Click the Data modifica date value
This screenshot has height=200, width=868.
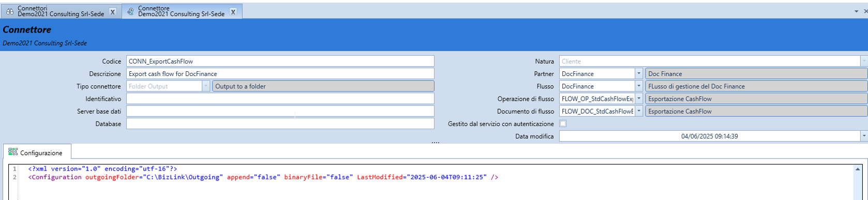click(709, 136)
